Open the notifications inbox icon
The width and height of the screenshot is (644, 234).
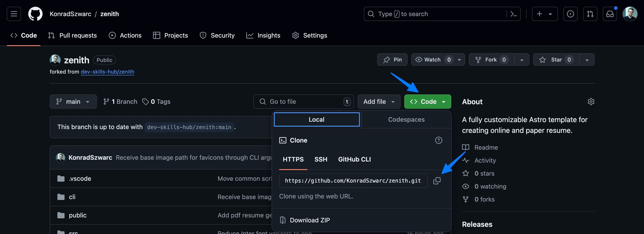[610, 14]
